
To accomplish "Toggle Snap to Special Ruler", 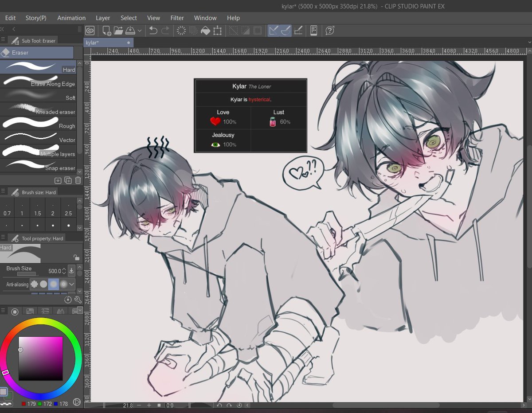I will click(286, 31).
